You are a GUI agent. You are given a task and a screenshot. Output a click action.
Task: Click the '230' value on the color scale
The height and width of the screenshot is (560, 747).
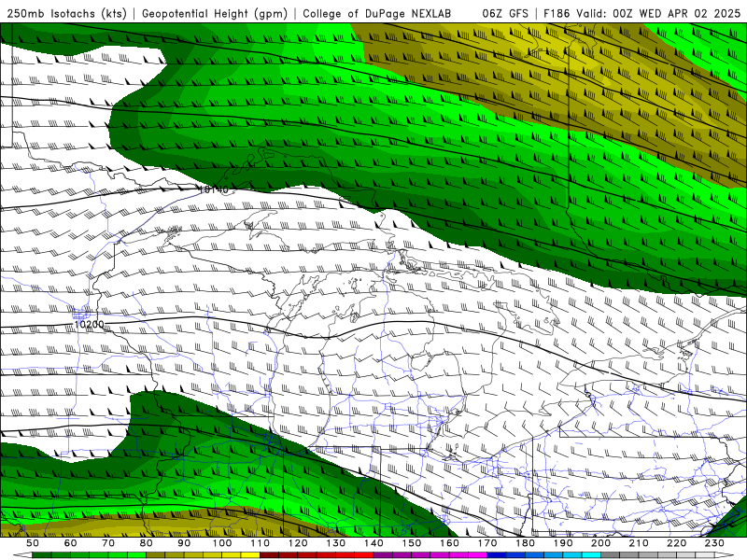point(714,543)
